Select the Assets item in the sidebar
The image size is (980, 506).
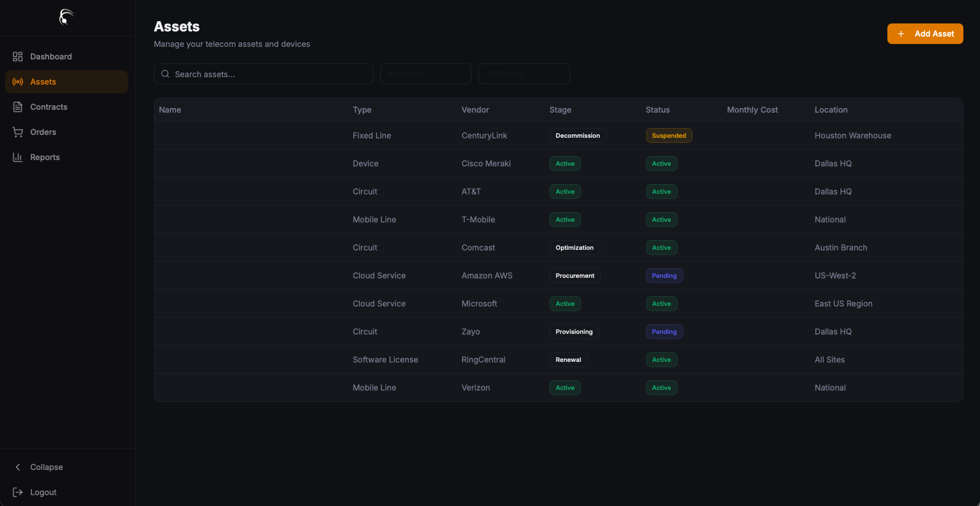[x=66, y=82]
